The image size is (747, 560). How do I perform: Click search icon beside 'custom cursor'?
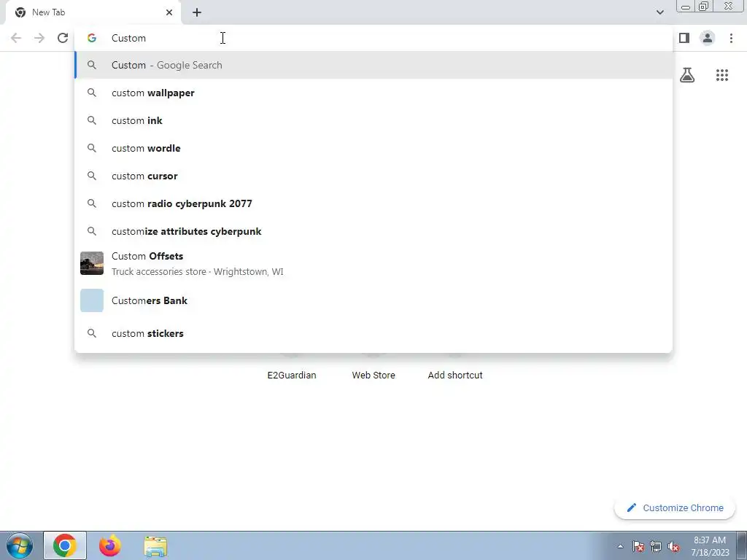(x=92, y=176)
